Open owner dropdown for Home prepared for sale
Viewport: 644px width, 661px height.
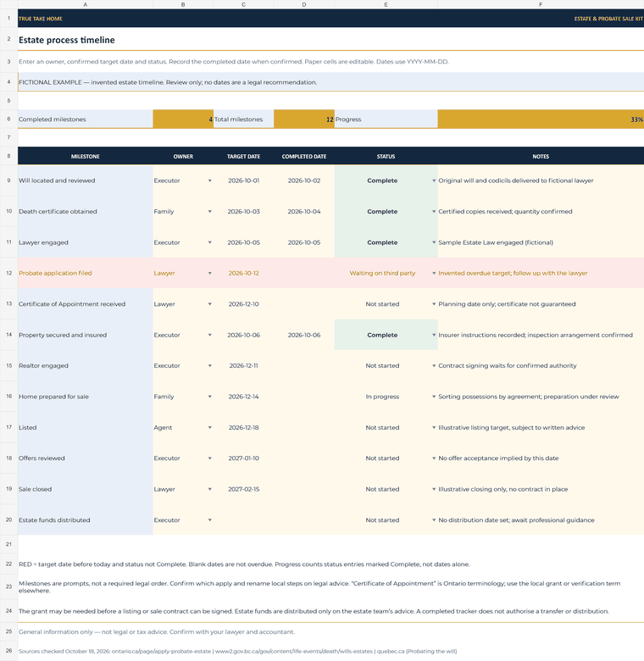pos(209,397)
